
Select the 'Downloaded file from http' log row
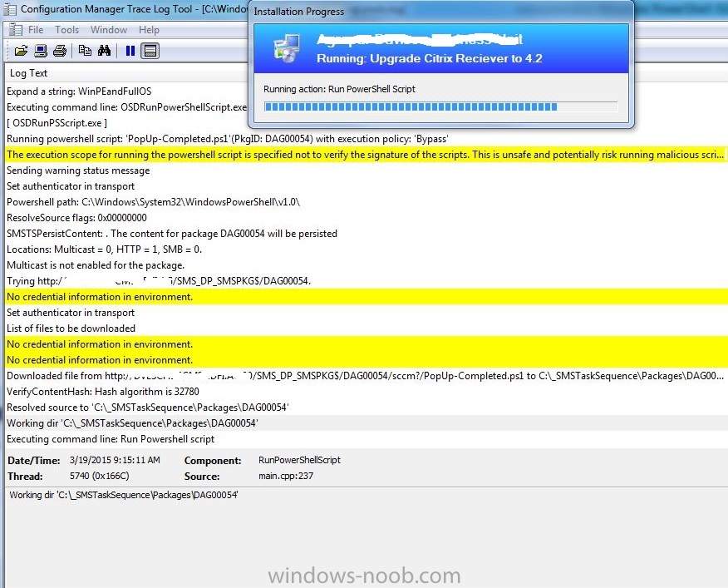(x=366, y=376)
